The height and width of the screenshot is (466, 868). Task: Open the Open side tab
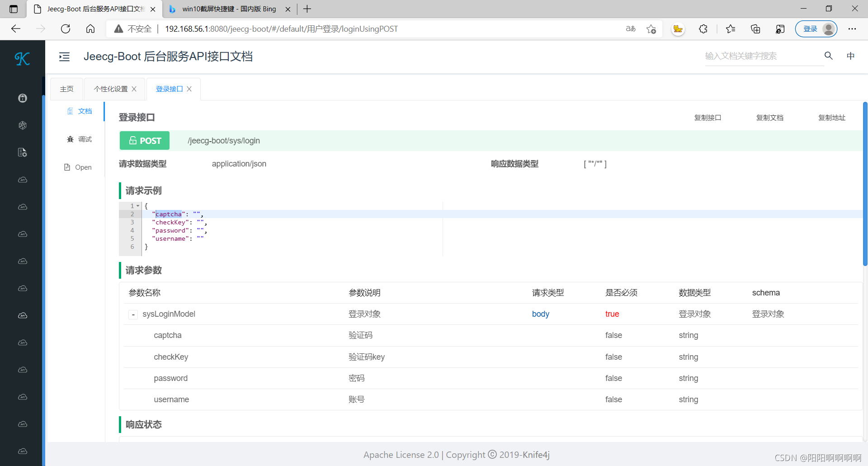(x=78, y=167)
